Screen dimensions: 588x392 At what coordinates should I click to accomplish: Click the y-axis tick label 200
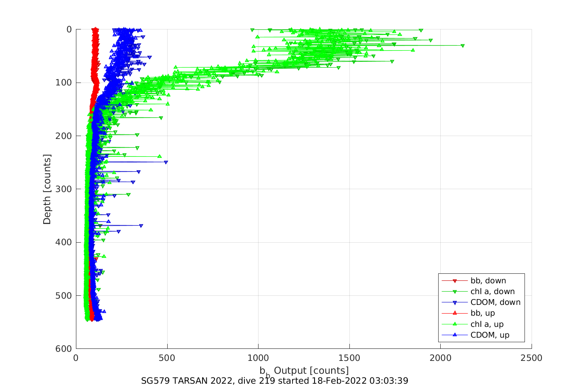(64, 136)
